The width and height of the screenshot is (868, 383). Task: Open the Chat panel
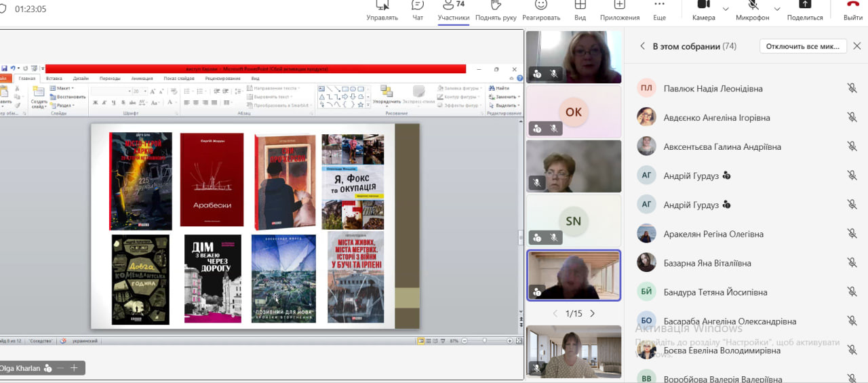(418, 10)
